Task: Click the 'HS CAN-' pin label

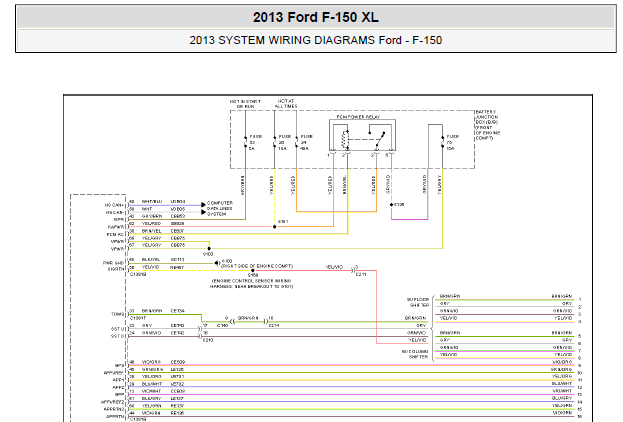Action: click(114, 212)
